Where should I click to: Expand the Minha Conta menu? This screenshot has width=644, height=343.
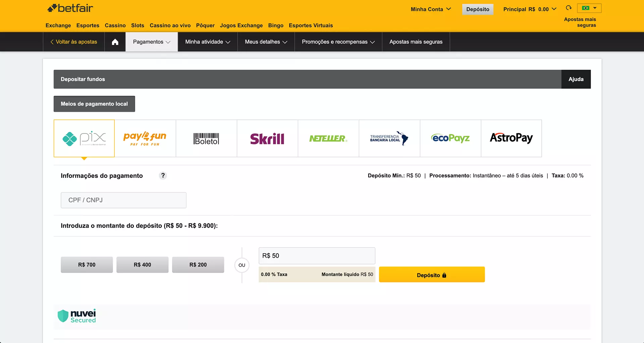pyautogui.click(x=431, y=9)
